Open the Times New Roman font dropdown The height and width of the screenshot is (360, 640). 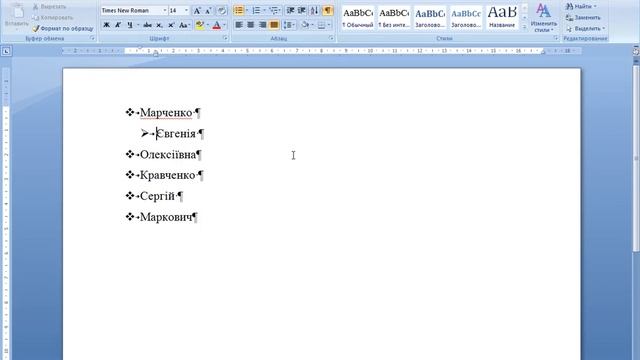tap(165, 11)
